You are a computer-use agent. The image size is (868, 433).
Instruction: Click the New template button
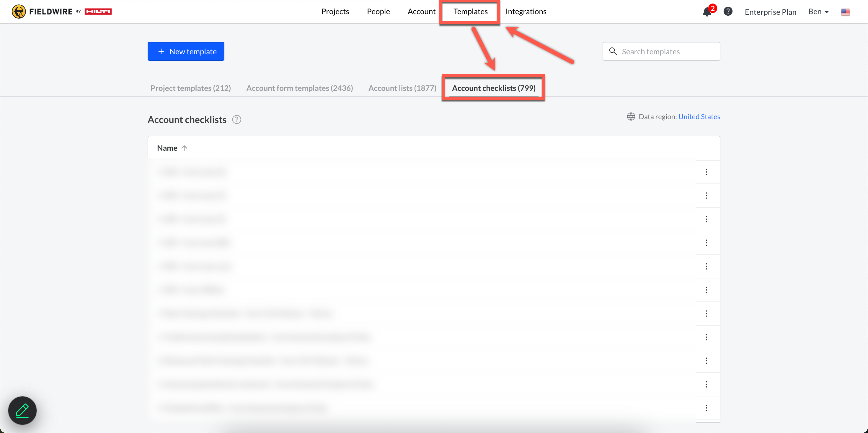point(186,52)
